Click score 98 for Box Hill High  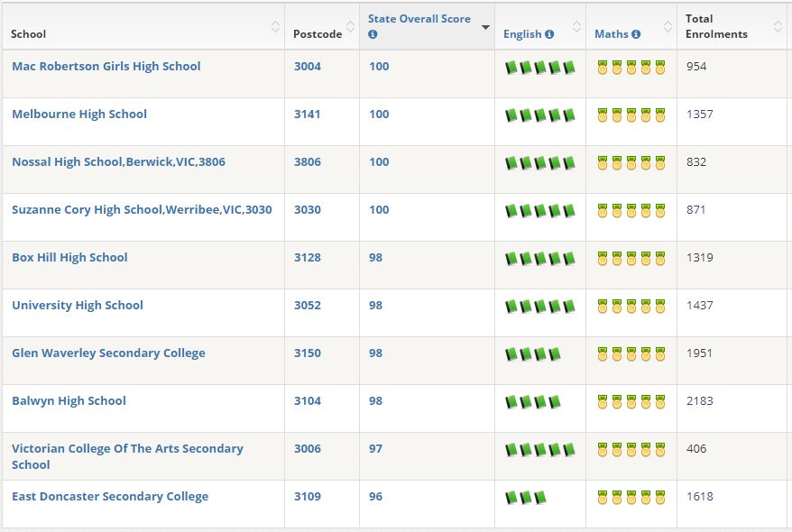pyautogui.click(x=375, y=257)
